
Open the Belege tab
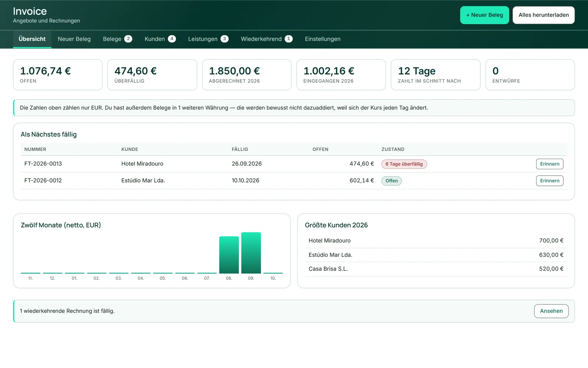click(117, 39)
